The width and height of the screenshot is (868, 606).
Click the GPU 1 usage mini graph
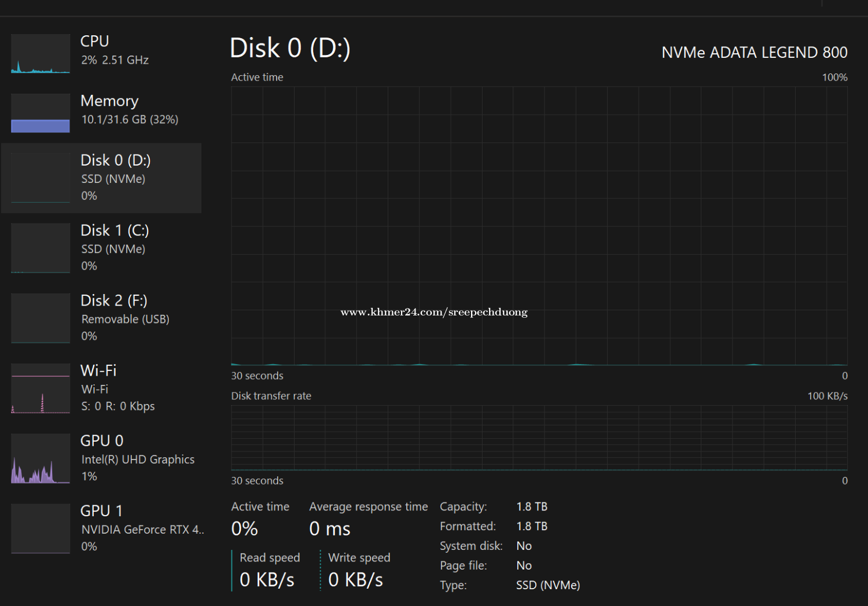[41, 528]
